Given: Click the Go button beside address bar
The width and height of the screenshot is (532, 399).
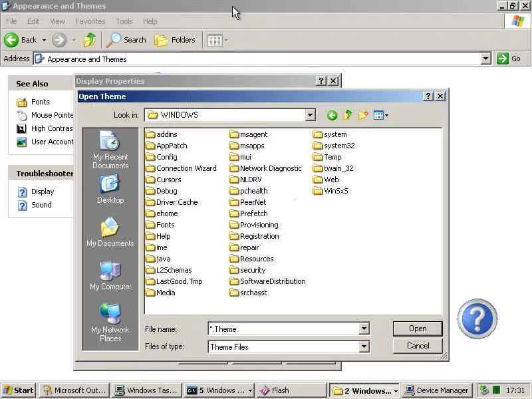Looking at the screenshot, I should tap(509, 59).
